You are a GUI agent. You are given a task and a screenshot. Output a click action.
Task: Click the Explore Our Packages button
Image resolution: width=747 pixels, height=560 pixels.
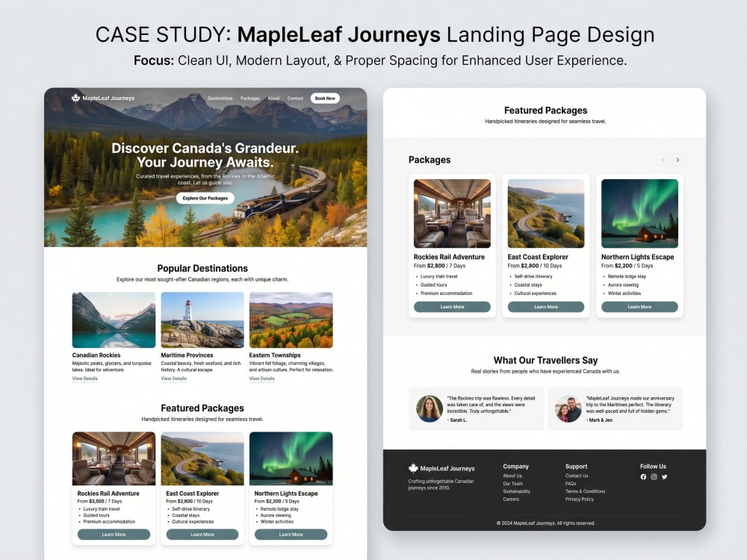(x=205, y=198)
